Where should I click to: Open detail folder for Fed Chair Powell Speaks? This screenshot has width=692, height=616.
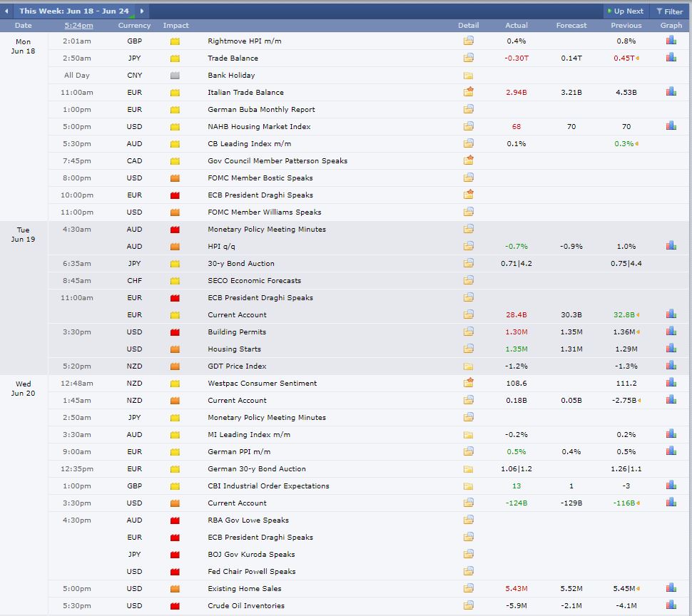click(x=468, y=572)
